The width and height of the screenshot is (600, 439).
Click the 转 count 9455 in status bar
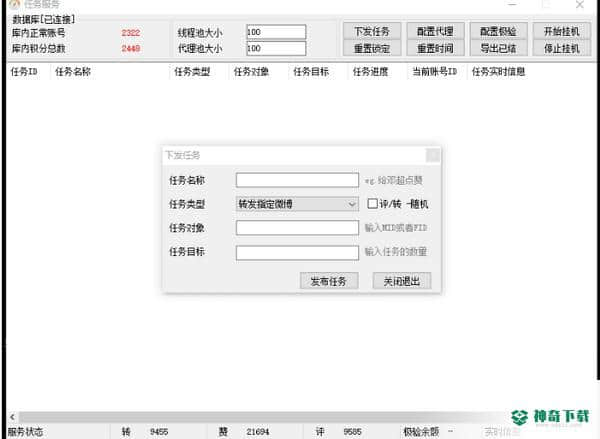click(159, 432)
